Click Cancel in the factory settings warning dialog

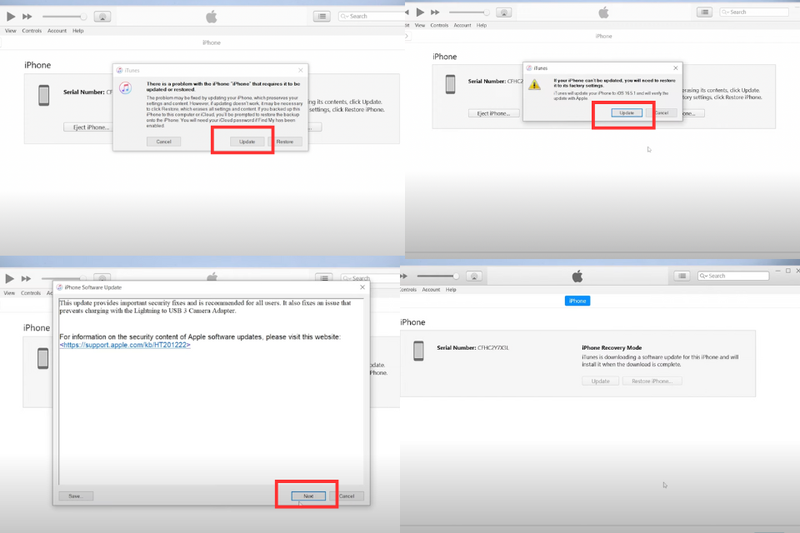(x=662, y=113)
